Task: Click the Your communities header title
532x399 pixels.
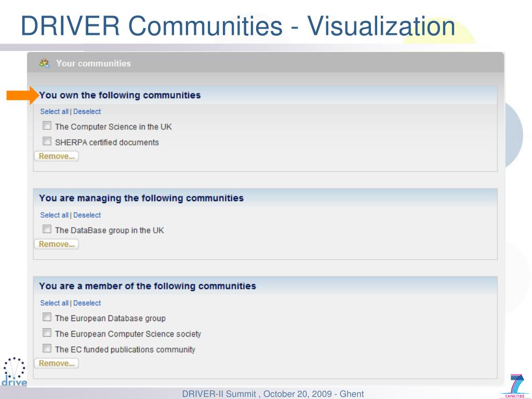Action: pos(94,63)
